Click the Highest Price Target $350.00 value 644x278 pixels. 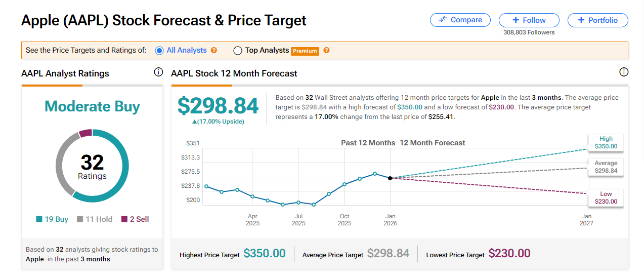point(265,254)
